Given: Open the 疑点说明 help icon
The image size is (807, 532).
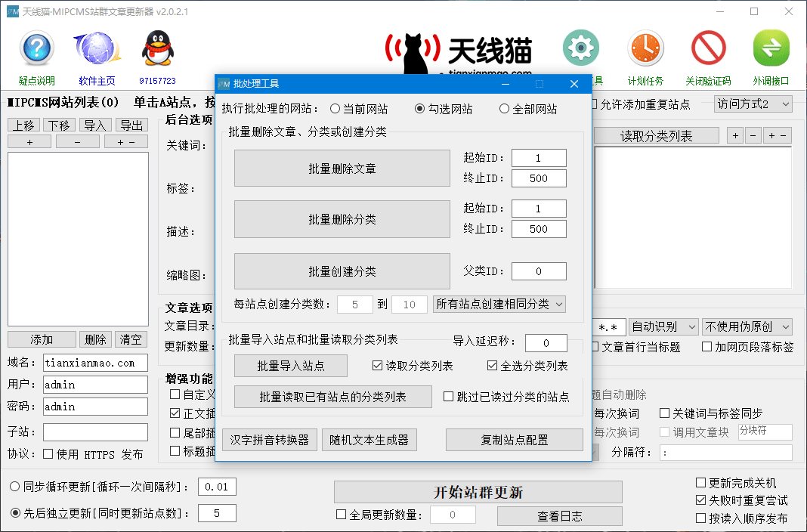Looking at the screenshot, I should (36, 48).
